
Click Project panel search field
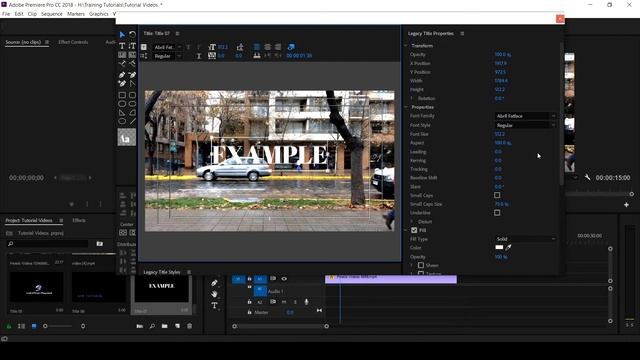48,244
